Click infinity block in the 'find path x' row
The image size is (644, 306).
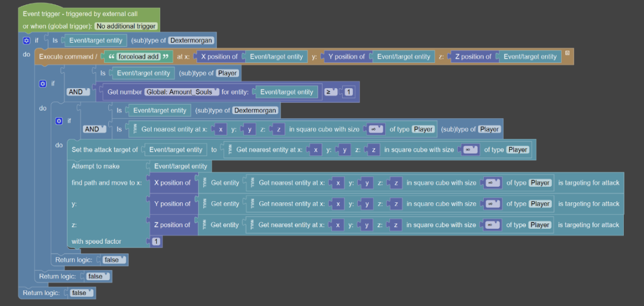(493, 183)
